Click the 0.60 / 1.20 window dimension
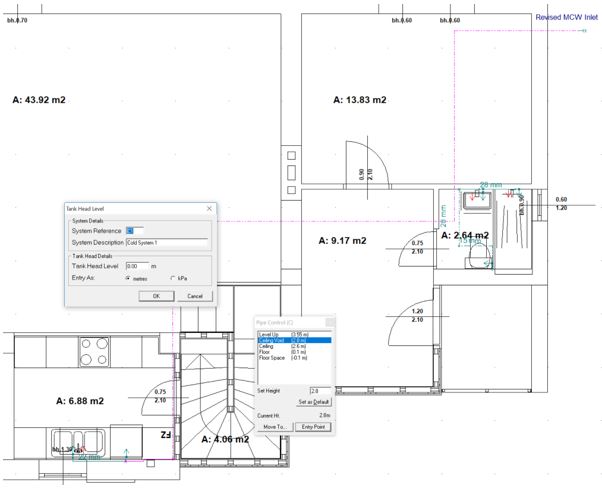The image size is (602, 489). [561, 203]
